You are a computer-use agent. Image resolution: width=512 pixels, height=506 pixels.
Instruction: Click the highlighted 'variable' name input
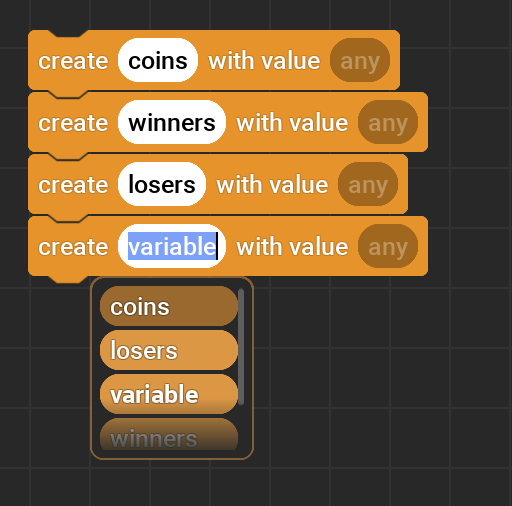172,246
